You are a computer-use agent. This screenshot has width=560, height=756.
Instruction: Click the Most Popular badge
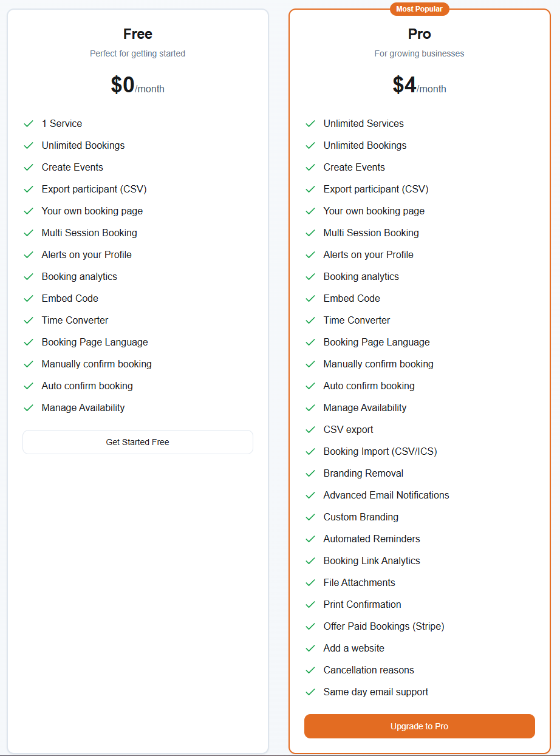419,9
